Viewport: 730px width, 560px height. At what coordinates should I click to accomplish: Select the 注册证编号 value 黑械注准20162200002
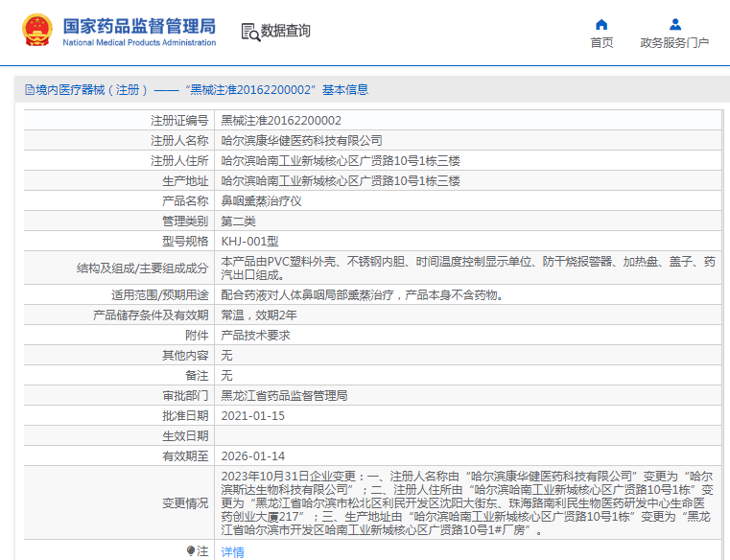click(x=281, y=121)
